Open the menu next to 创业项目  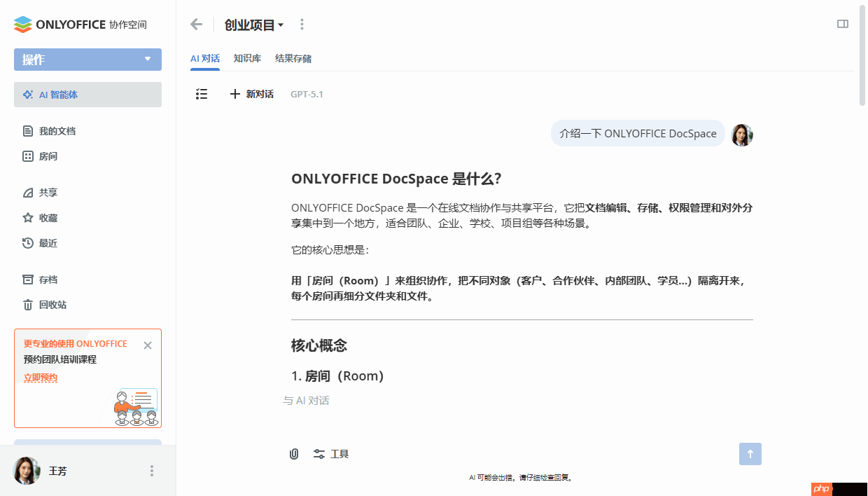pyautogui.click(x=302, y=24)
